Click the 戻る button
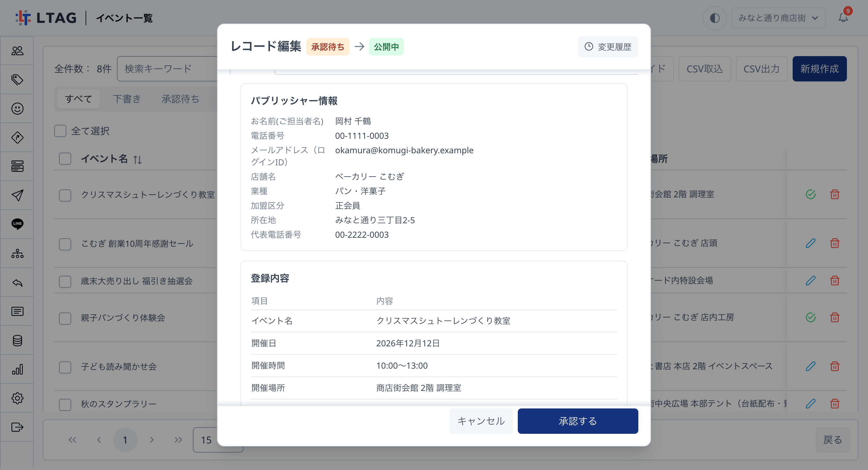The height and width of the screenshot is (470, 868). click(x=833, y=440)
